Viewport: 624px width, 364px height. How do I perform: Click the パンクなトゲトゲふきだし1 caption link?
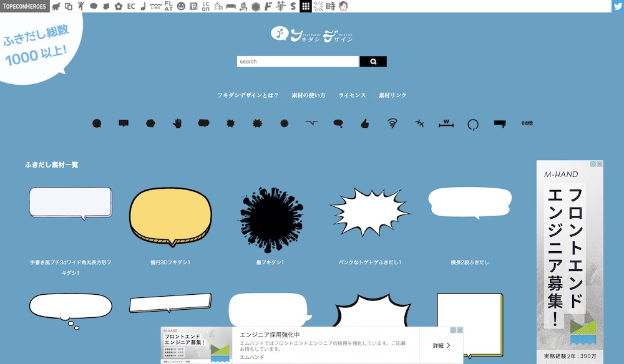pyautogui.click(x=370, y=262)
